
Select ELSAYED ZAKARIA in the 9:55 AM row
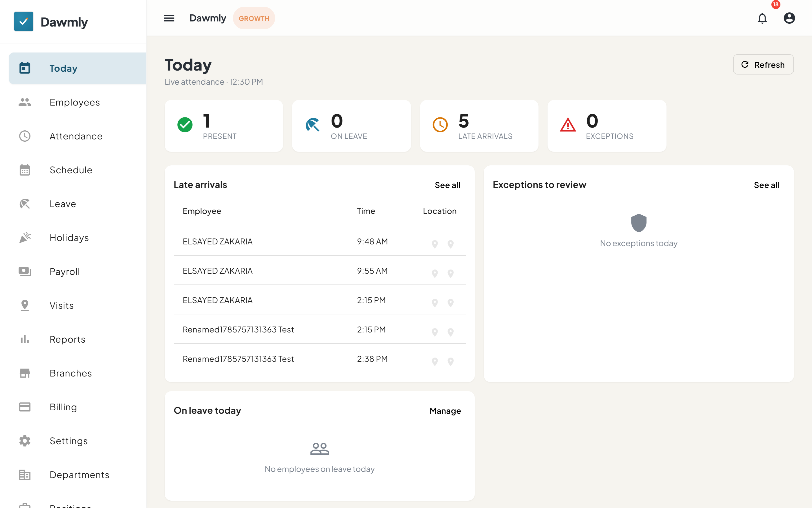pos(217,271)
